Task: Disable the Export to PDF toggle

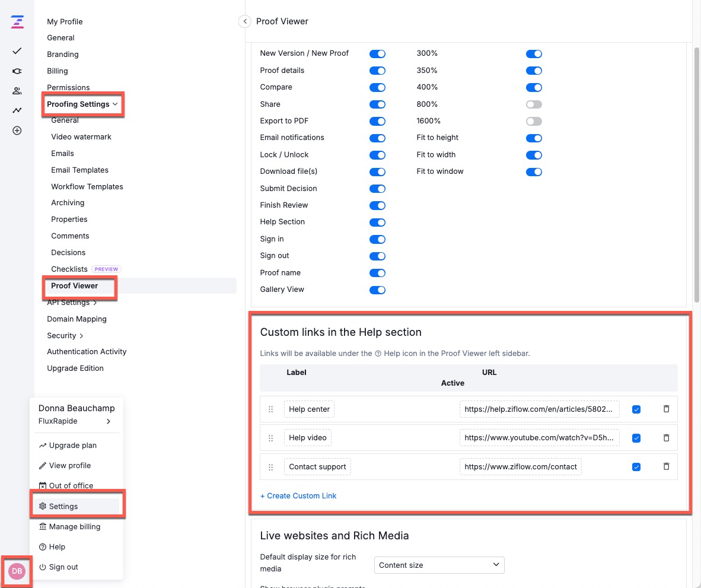Action: [377, 121]
